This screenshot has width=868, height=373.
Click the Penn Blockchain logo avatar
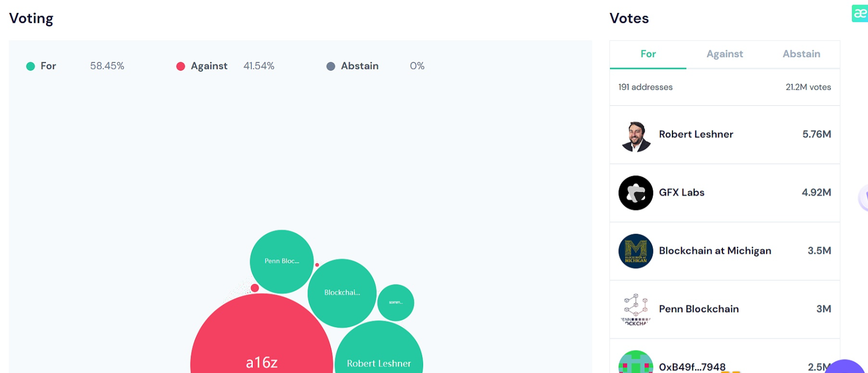[x=635, y=309]
